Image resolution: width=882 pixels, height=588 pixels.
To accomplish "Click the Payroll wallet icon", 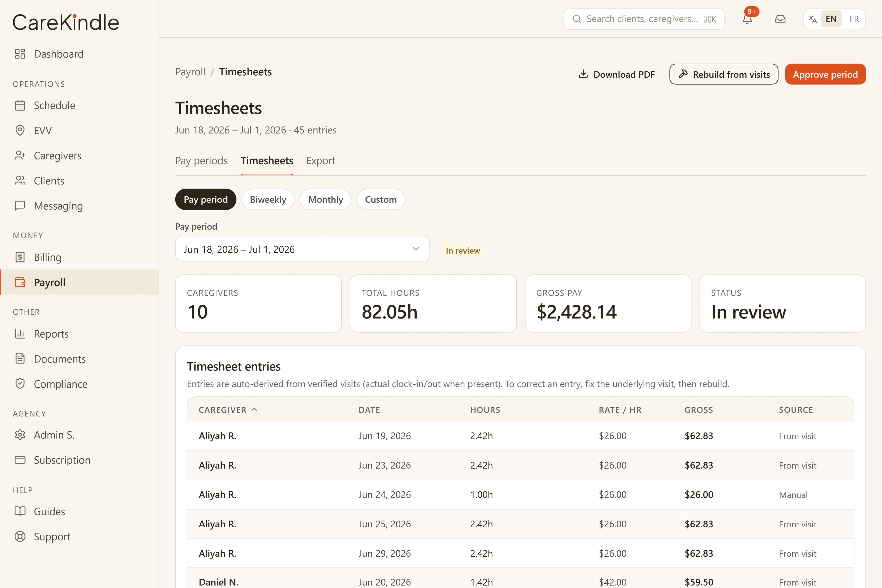I will tap(20, 282).
